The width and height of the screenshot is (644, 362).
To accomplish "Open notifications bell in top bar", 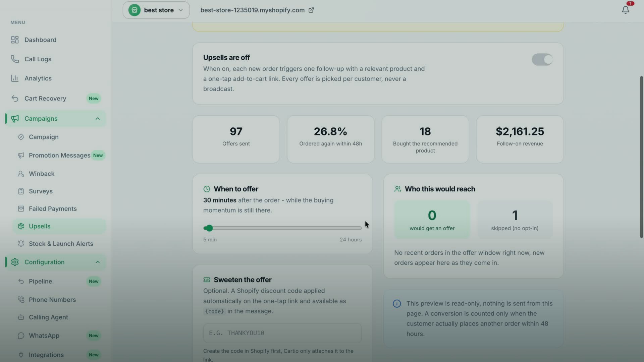I will (x=626, y=10).
